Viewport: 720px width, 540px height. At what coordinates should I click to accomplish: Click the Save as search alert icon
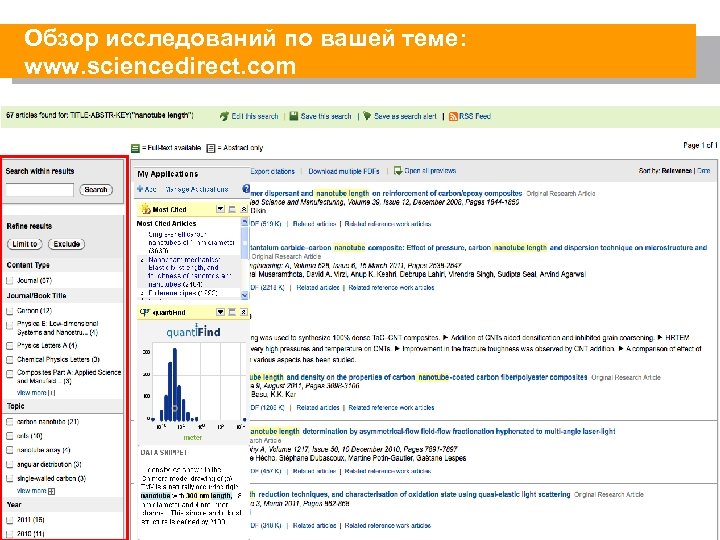click(367, 116)
